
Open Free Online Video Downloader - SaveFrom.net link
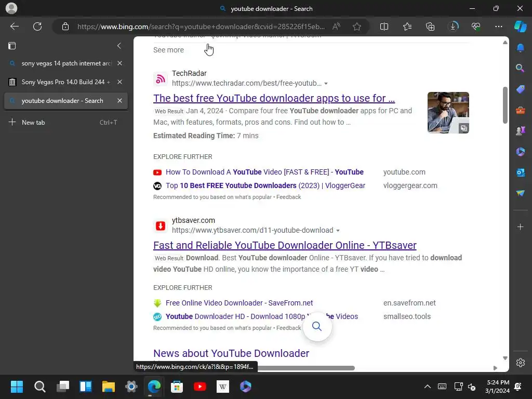[x=239, y=303]
